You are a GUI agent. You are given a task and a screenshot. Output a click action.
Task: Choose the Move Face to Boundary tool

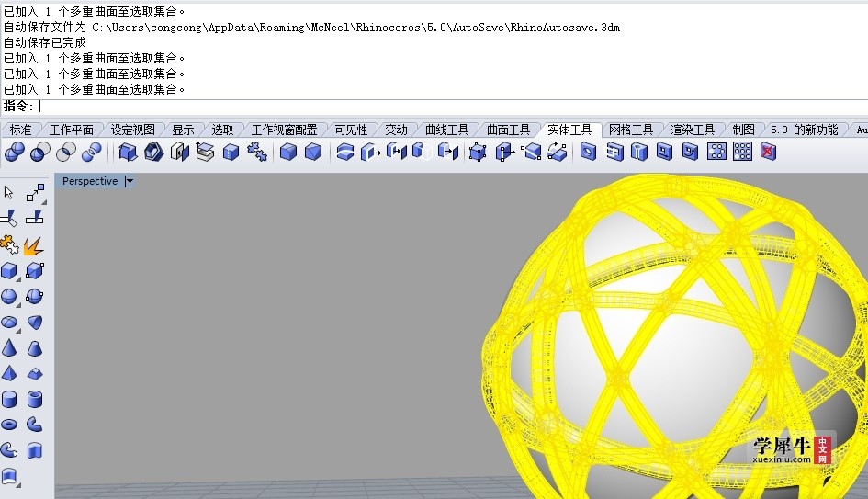(x=397, y=152)
